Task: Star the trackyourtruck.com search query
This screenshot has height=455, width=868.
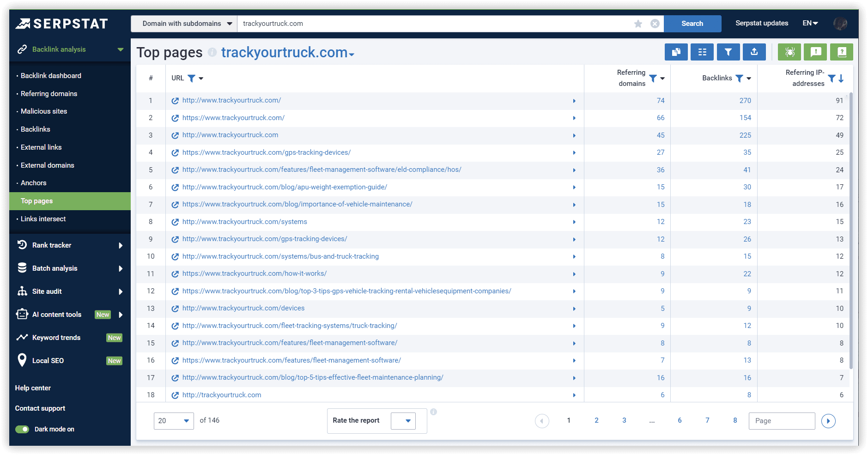Action: (638, 24)
